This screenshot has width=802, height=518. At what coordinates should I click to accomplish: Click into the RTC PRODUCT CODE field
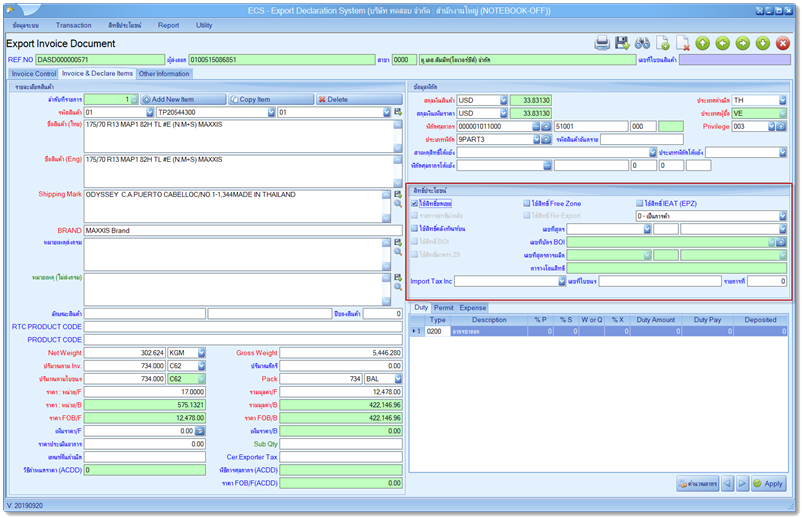(x=243, y=327)
